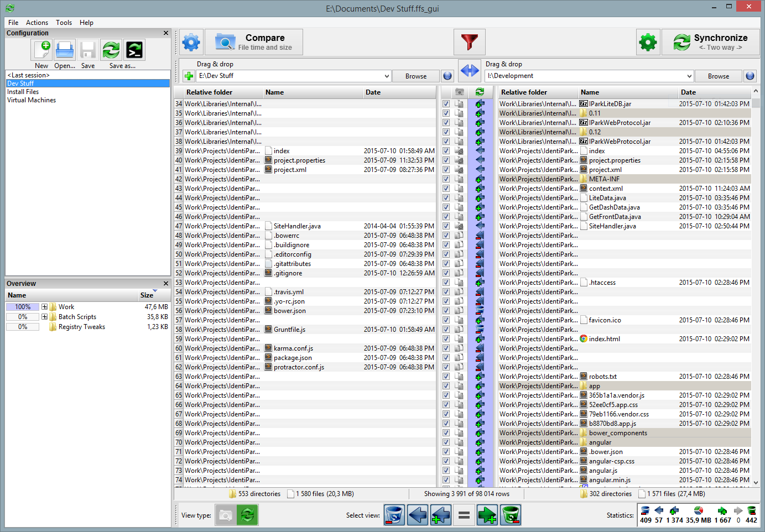This screenshot has width=765, height=532.
Task: Uncheck the checkbox for row 64
Action: tap(446, 385)
